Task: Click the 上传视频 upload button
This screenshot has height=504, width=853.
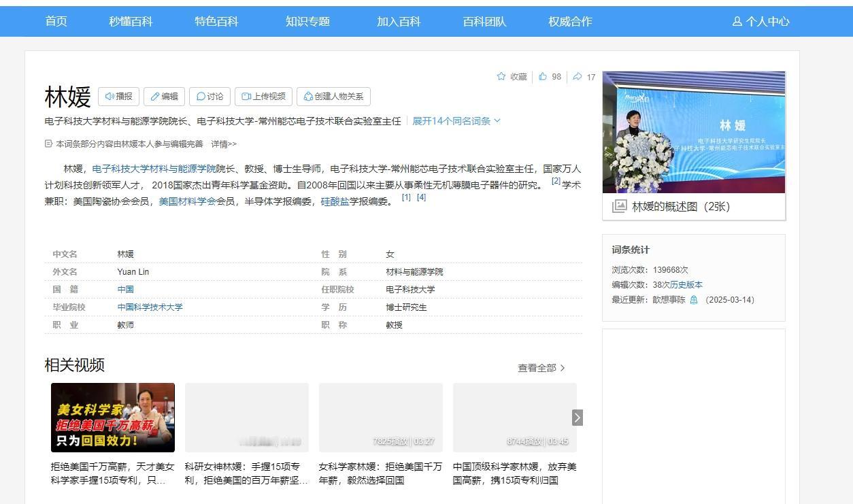Action: pyautogui.click(x=263, y=97)
